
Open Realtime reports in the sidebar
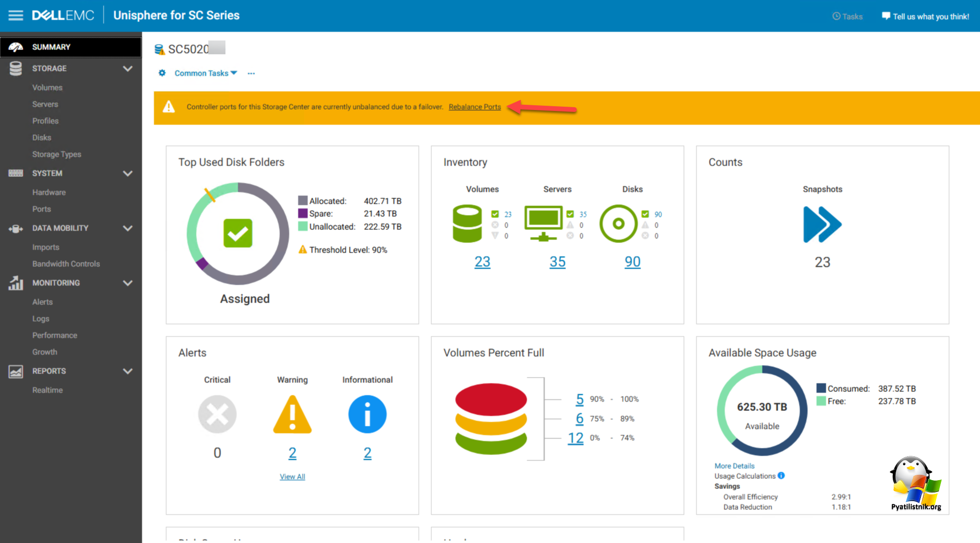click(48, 390)
